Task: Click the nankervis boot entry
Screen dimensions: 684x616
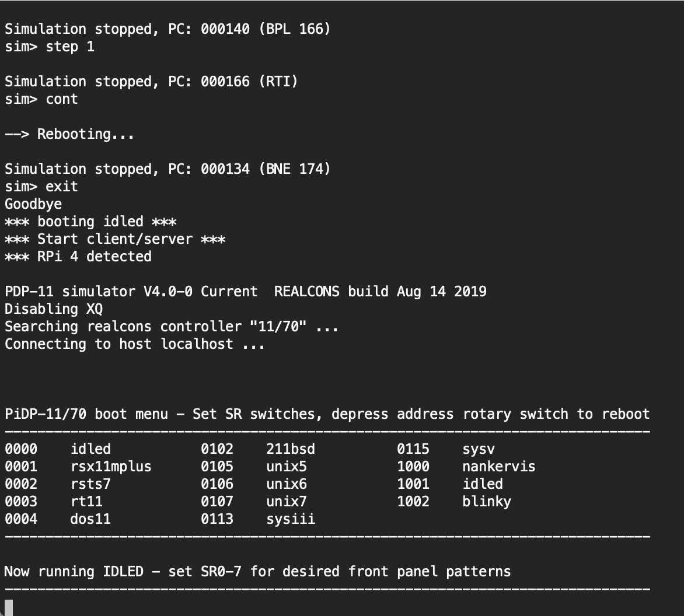Action: (x=498, y=467)
